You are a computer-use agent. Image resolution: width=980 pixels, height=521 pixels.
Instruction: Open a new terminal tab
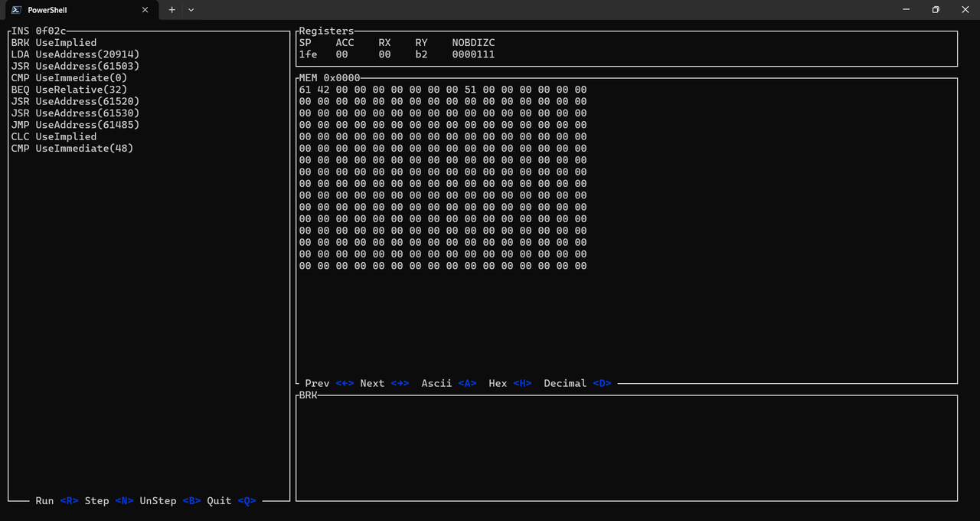click(171, 10)
